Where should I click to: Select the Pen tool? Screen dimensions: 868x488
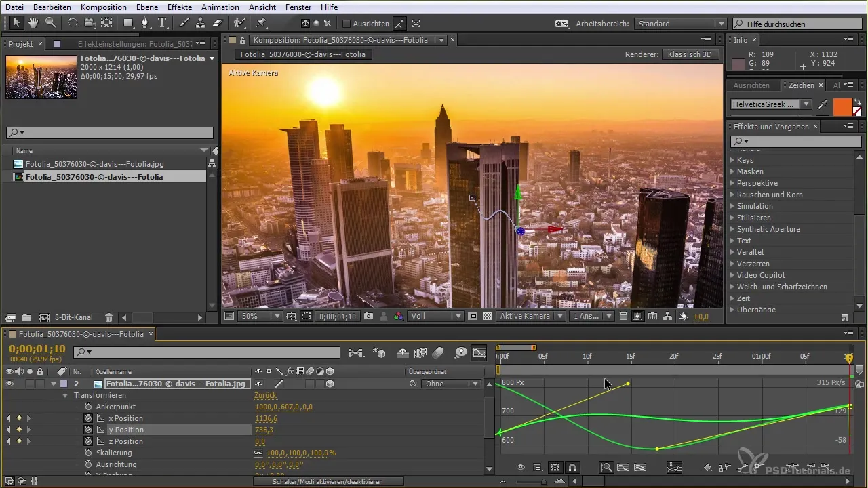(145, 23)
